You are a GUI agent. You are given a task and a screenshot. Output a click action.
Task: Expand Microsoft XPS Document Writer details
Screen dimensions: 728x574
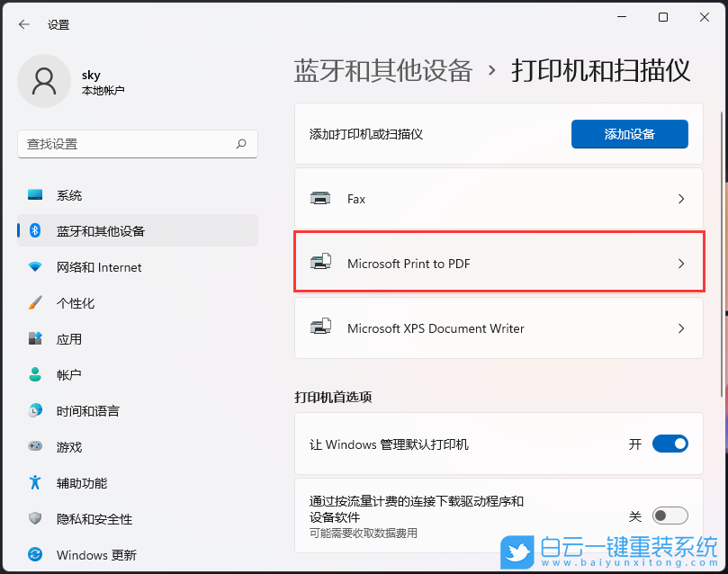(x=681, y=328)
